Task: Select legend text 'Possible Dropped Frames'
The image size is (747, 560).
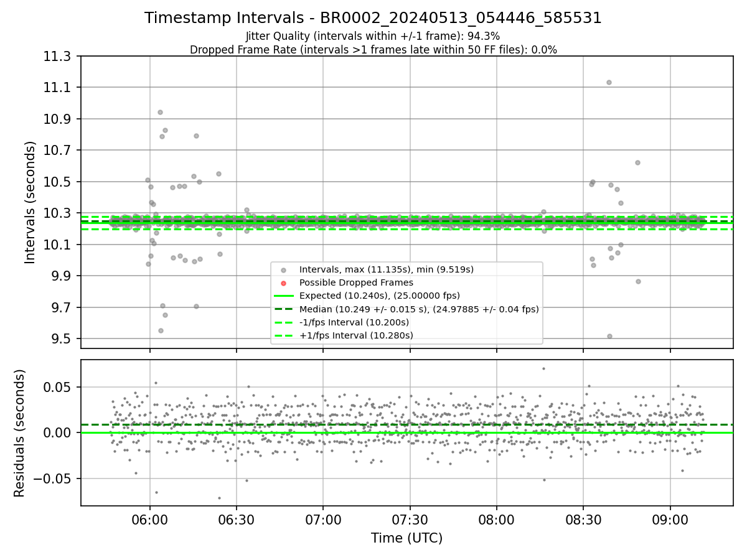Action: coord(356,282)
